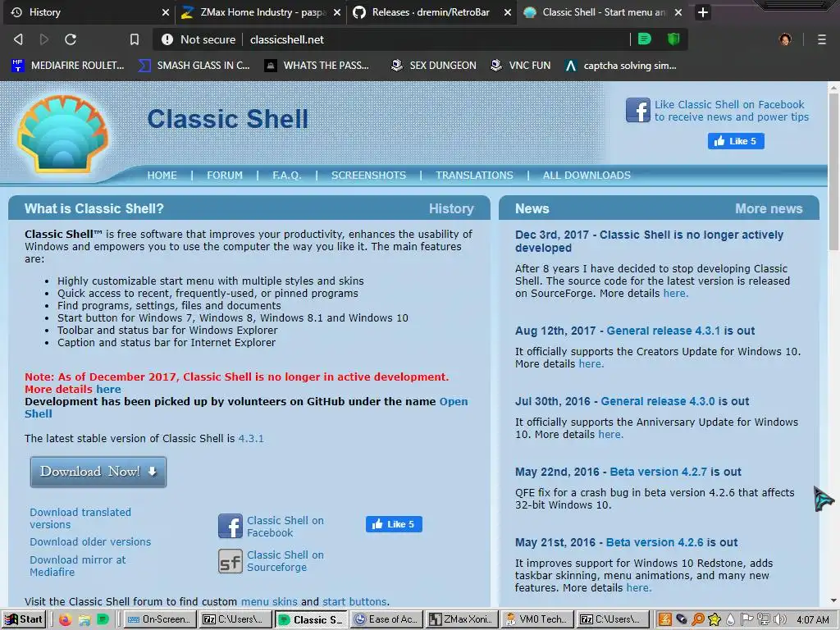Image resolution: width=840 pixels, height=630 pixels.
Task: Open the Classic Shell on Sourceforge link
Action: click(285, 561)
